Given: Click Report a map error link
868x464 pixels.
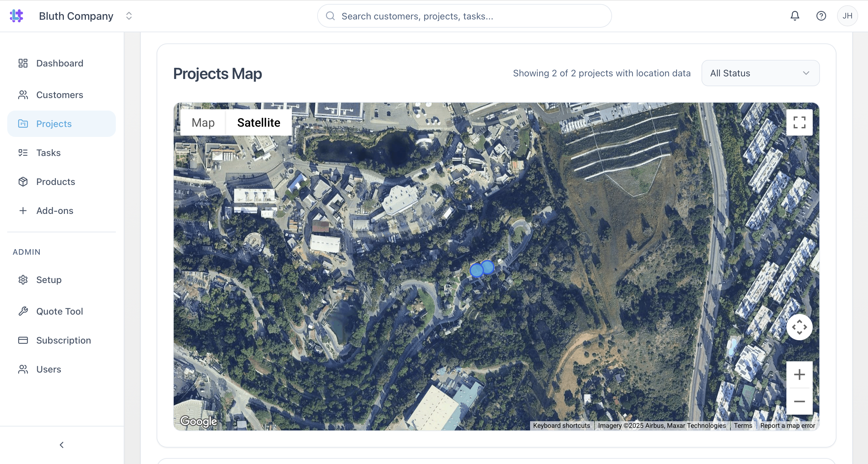Looking at the screenshot, I should [x=787, y=425].
